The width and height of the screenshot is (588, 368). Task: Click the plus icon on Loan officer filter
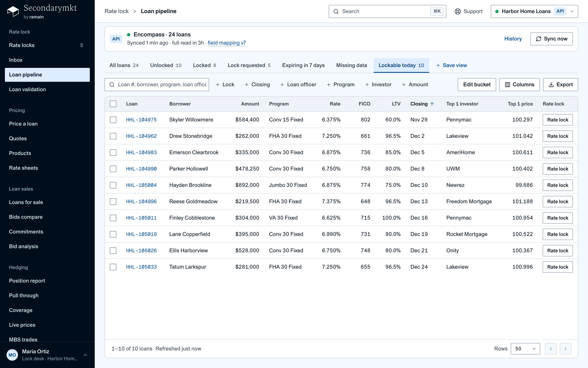[x=282, y=85]
